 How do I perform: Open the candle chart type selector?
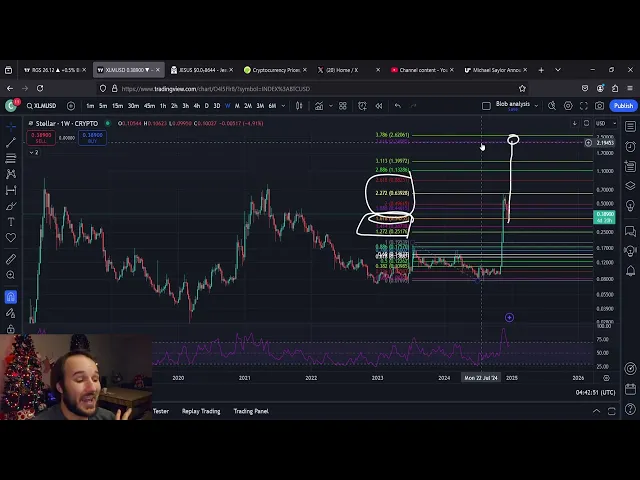pyautogui.click(x=299, y=106)
